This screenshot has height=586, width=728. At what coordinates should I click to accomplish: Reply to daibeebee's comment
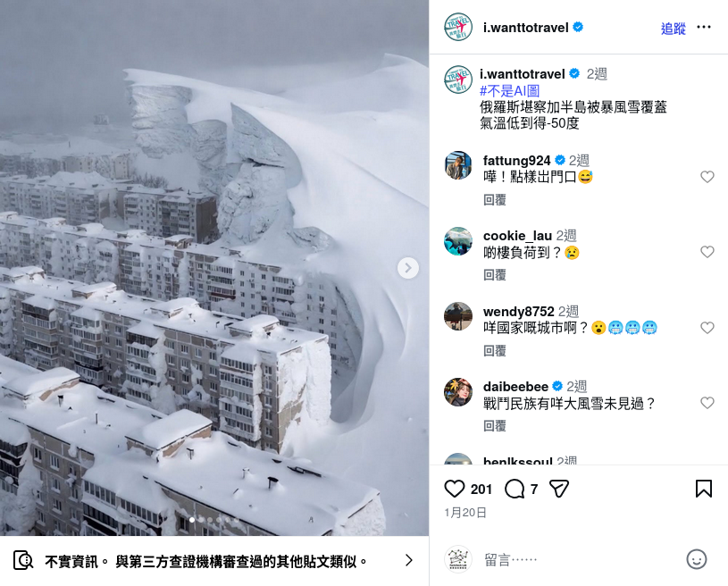(x=495, y=426)
